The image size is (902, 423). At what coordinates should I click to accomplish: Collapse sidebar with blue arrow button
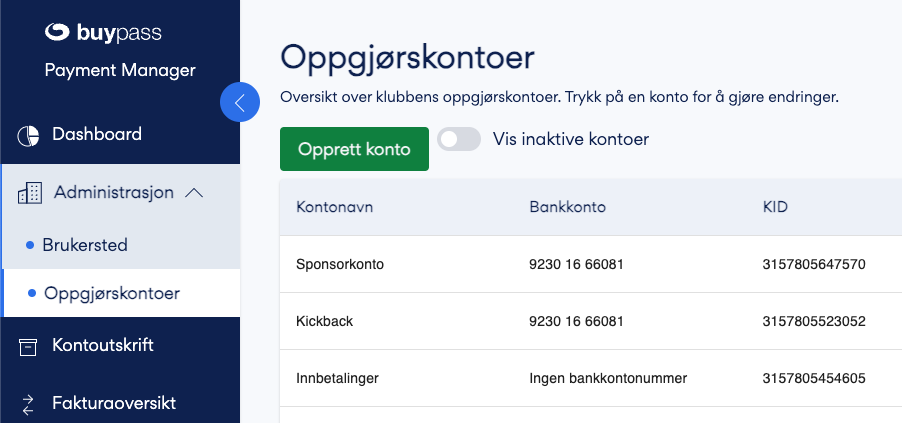pos(240,102)
